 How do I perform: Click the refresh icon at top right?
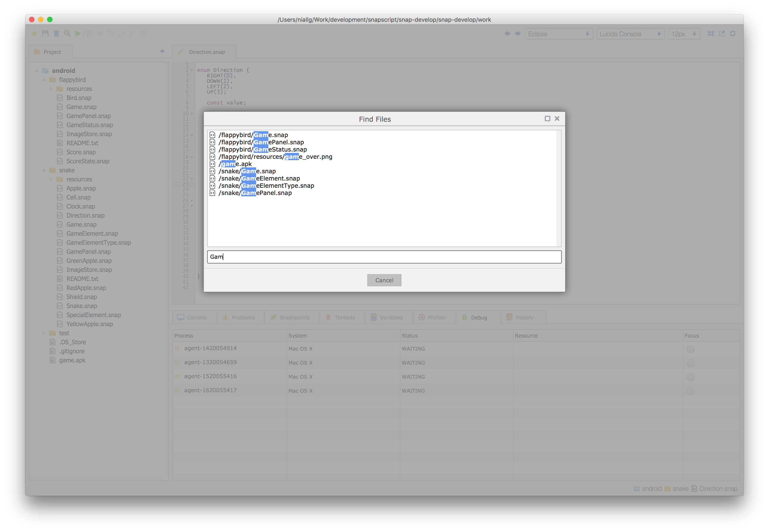pos(733,34)
